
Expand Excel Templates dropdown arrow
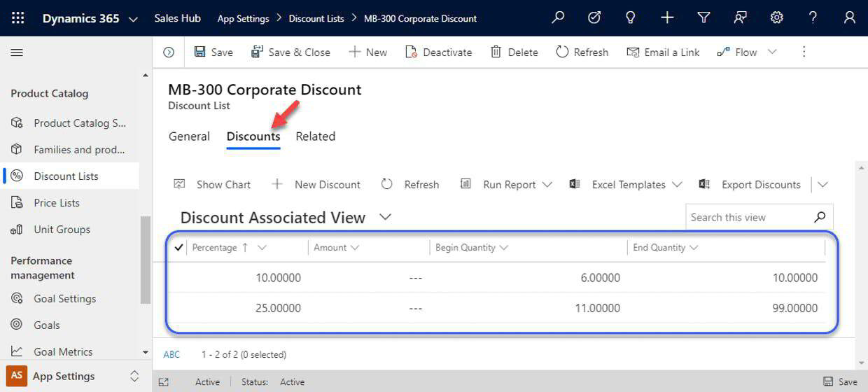(677, 185)
